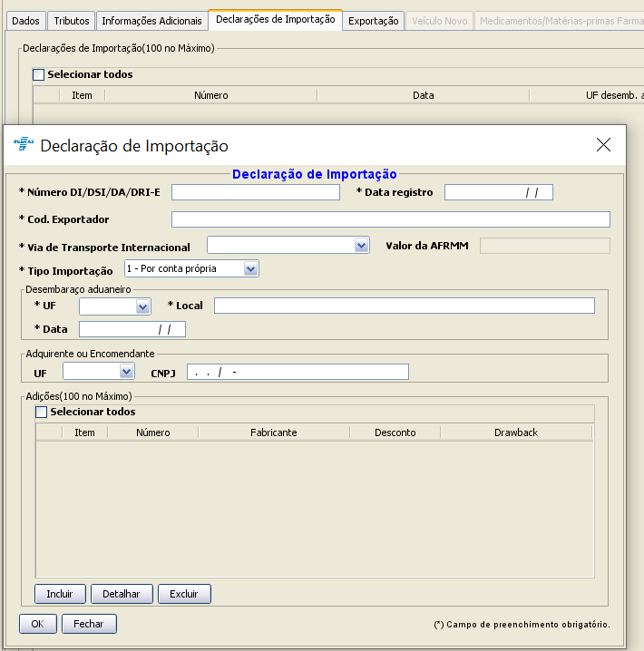The height and width of the screenshot is (651, 644).
Task: Close the Declaração de Importação dialog
Action: (603, 145)
